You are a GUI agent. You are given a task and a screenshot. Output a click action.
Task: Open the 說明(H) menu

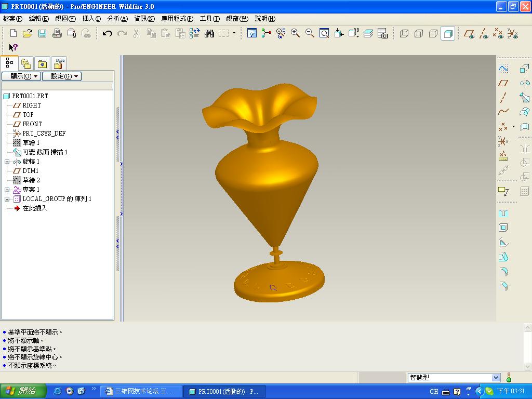265,19
